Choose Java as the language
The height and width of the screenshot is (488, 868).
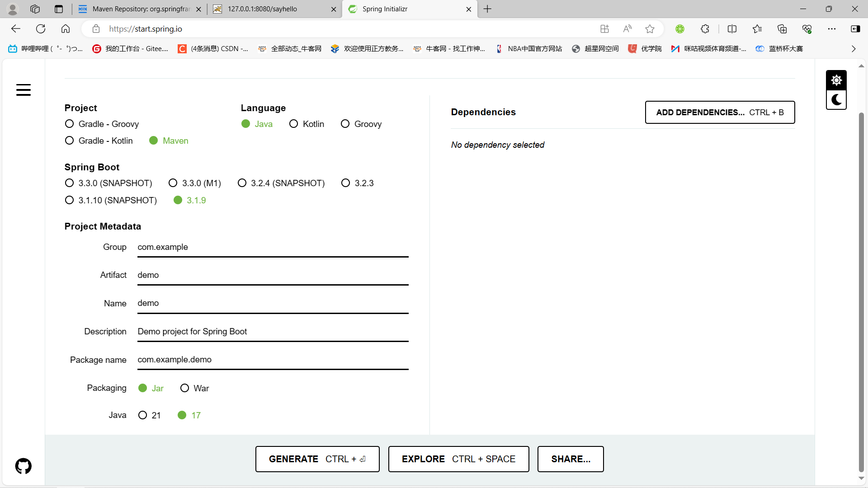(x=257, y=124)
